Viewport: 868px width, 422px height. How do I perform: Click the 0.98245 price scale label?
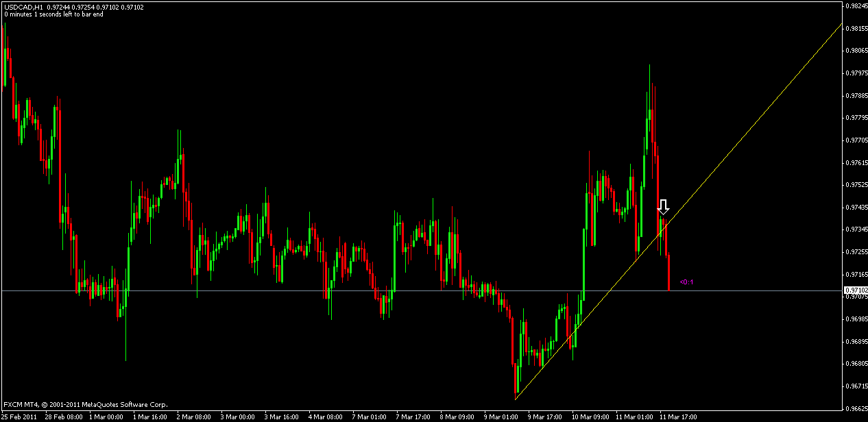[855, 5]
